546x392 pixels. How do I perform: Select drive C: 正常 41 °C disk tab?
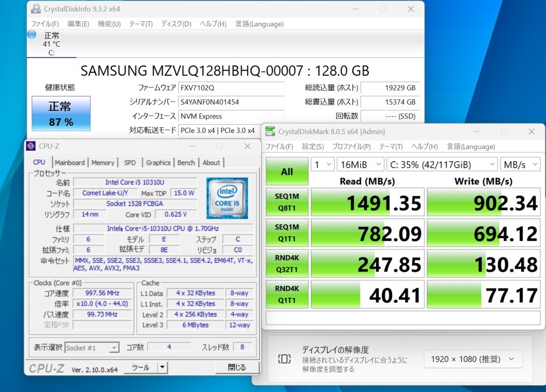pyautogui.click(x=51, y=43)
